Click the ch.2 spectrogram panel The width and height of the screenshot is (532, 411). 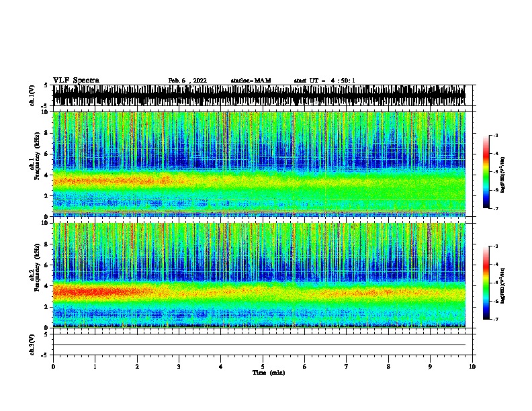[x=259, y=275]
